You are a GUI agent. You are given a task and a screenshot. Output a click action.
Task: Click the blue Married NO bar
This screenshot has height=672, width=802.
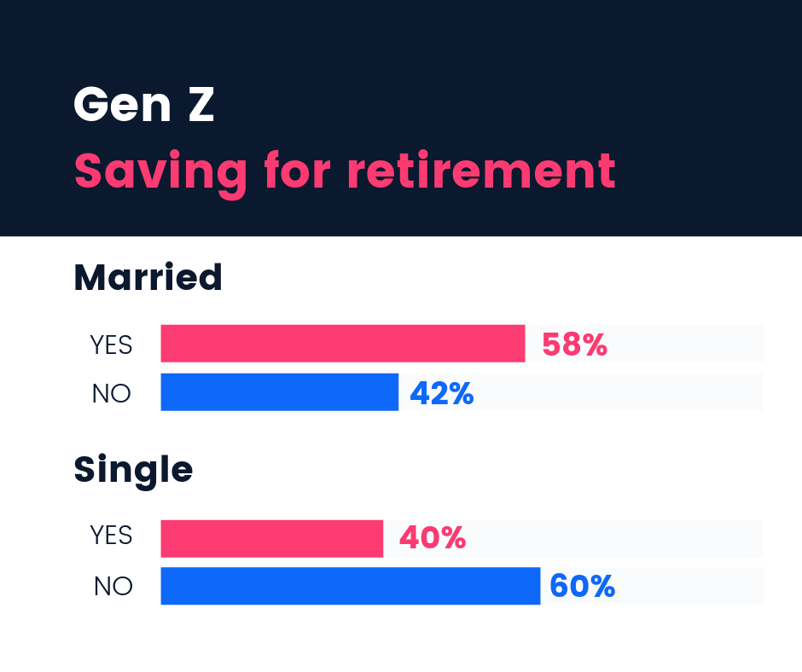(x=279, y=391)
